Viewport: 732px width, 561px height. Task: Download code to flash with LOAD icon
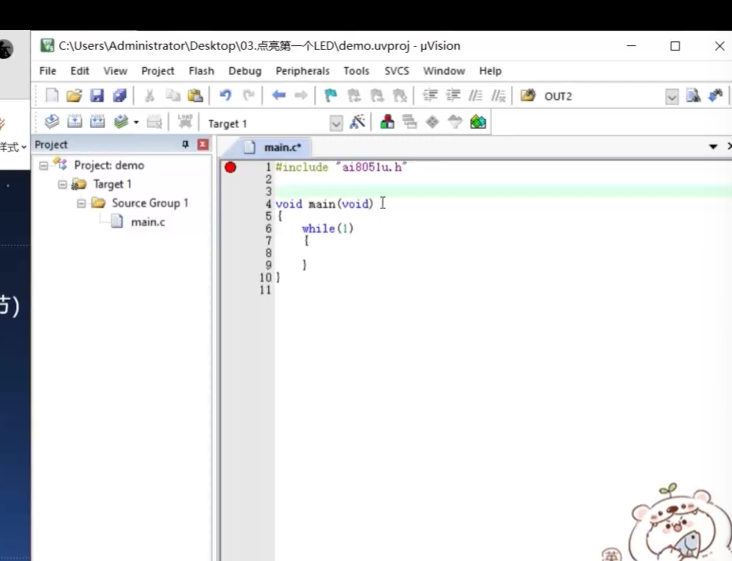pyautogui.click(x=185, y=122)
